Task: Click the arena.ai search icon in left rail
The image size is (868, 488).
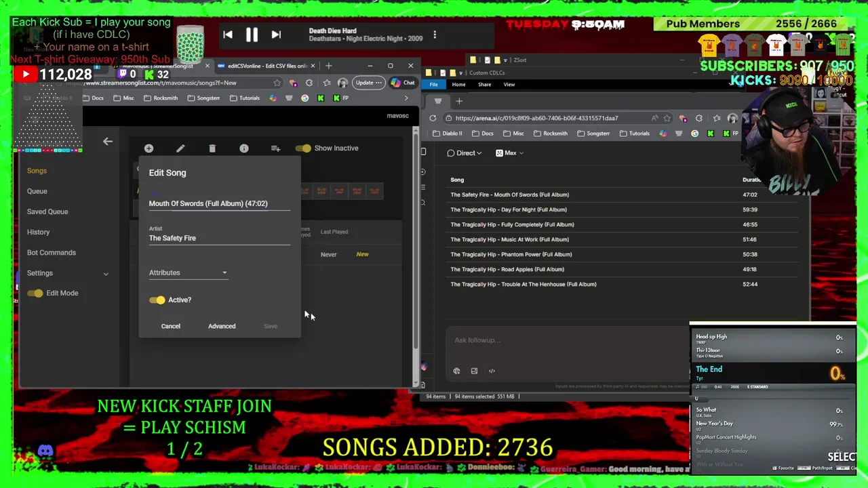Action: (x=423, y=203)
